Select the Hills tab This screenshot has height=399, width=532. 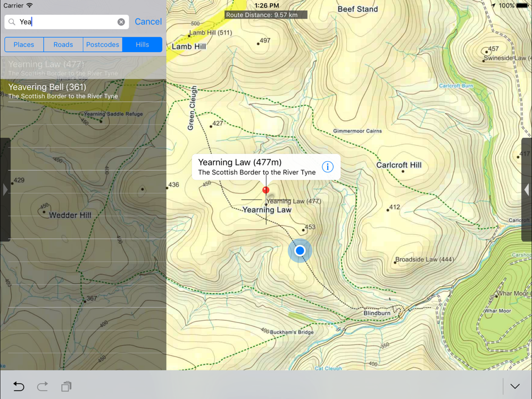coord(142,45)
